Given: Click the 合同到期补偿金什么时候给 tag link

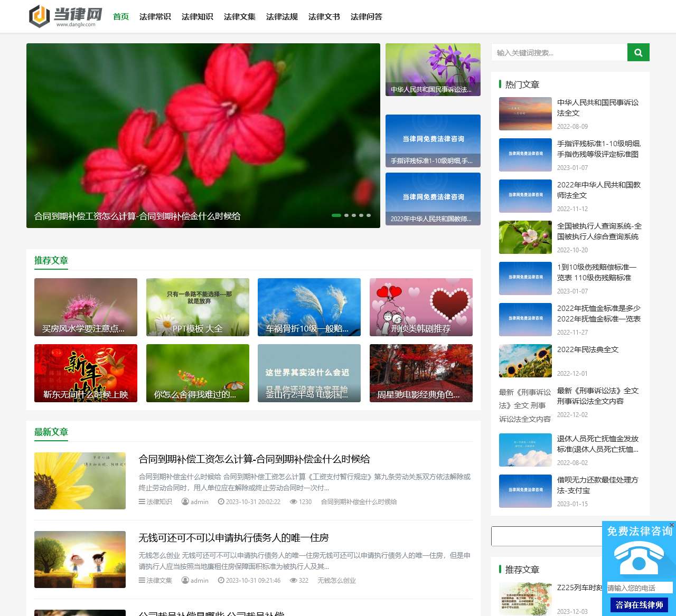Looking at the screenshot, I should [359, 501].
